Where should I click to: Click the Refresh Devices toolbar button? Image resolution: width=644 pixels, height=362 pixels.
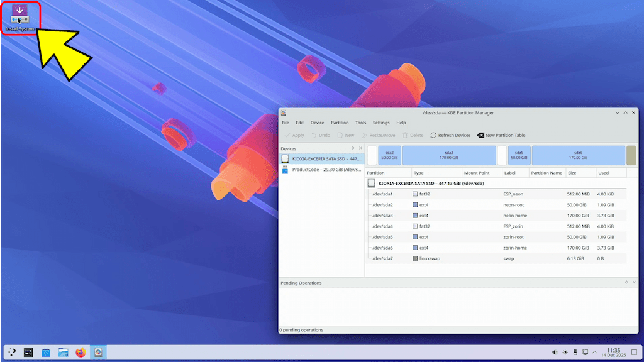pos(450,135)
